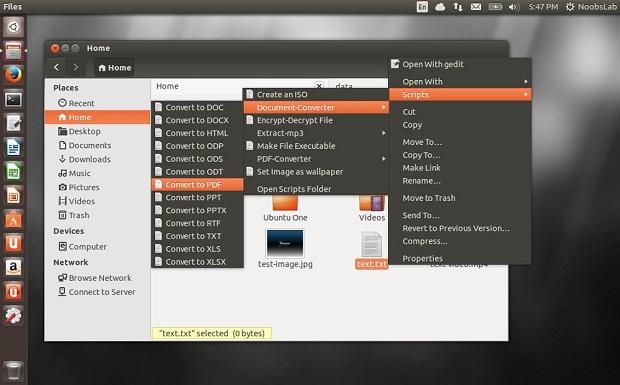The height and width of the screenshot is (385, 620).
Task: Open Pictures in Places sidebar
Action: tap(97, 187)
